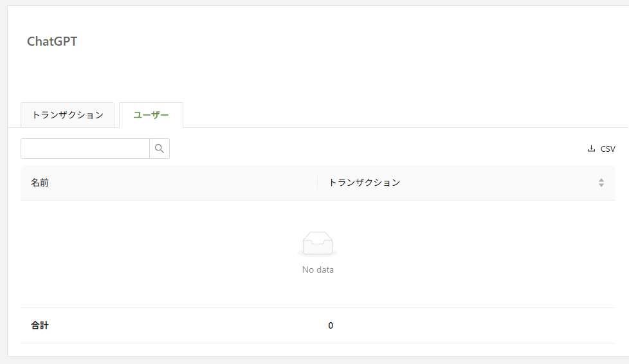The height and width of the screenshot is (364, 629).
Task: Select the ユーザー tab
Action: (151, 115)
